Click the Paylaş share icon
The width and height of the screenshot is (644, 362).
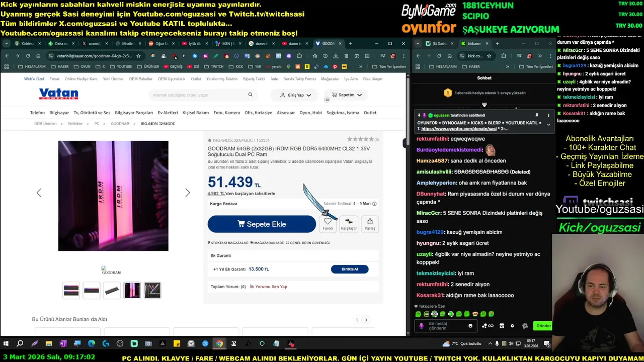coord(370,224)
